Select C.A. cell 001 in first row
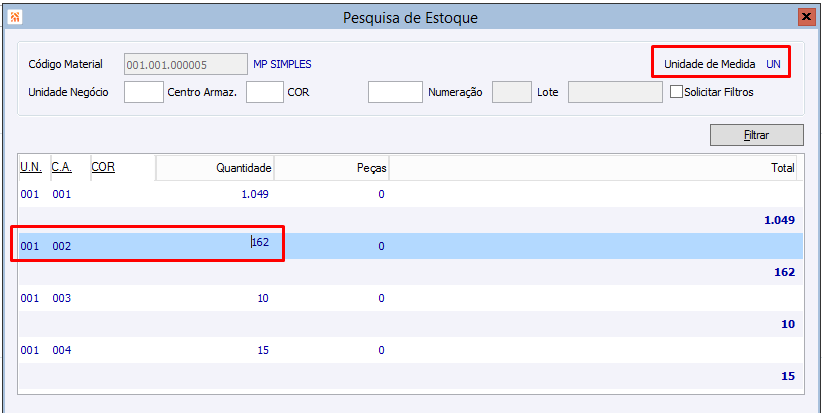Screen dimensions: 822x413 pyautogui.click(x=61, y=194)
